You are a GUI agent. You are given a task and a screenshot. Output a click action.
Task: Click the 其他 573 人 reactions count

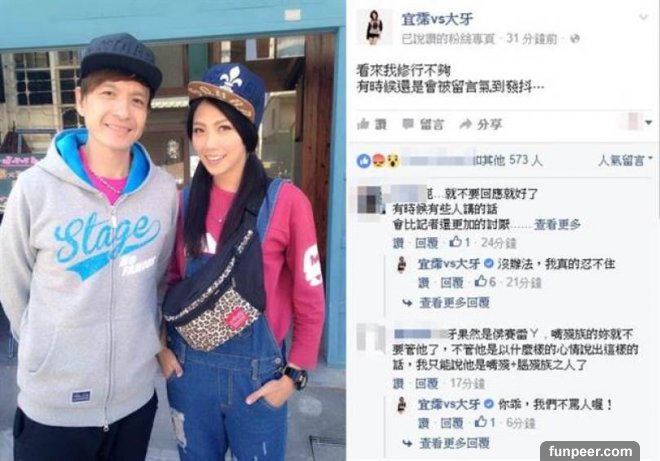click(508, 160)
